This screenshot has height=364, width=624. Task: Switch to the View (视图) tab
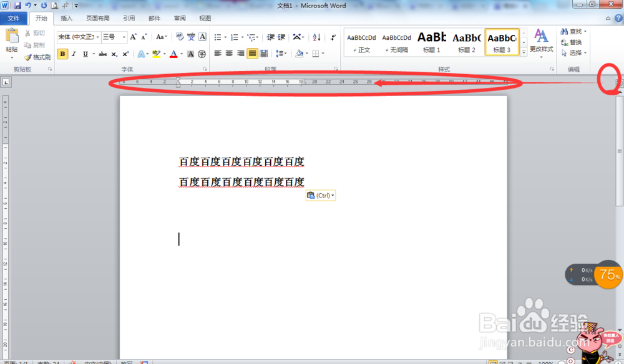coord(205,18)
